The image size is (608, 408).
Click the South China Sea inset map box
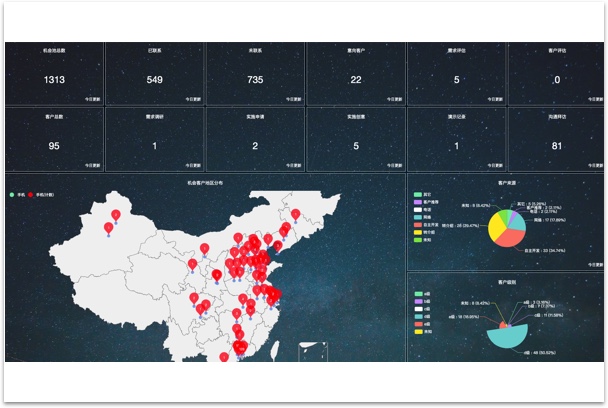pyautogui.click(x=313, y=352)
